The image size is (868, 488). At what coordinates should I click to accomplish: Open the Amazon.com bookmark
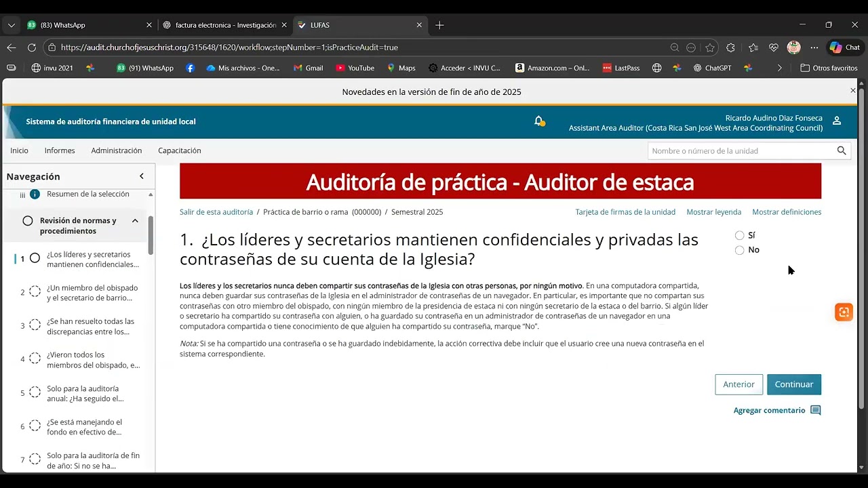553,68
